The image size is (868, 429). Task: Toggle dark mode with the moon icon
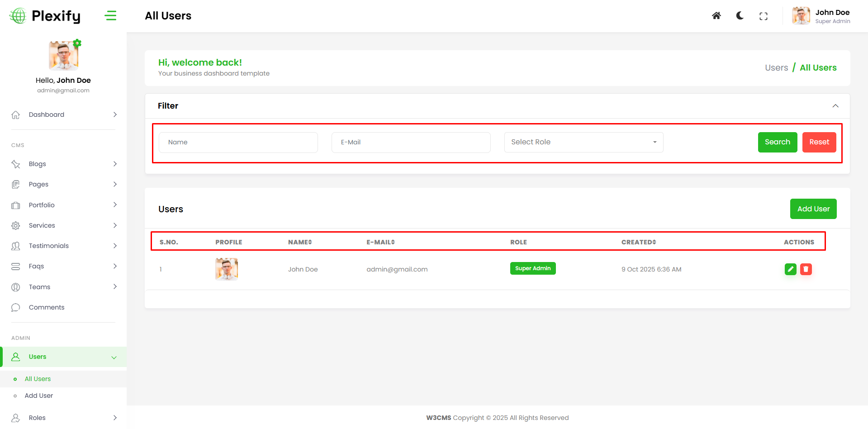click(740, 16)
